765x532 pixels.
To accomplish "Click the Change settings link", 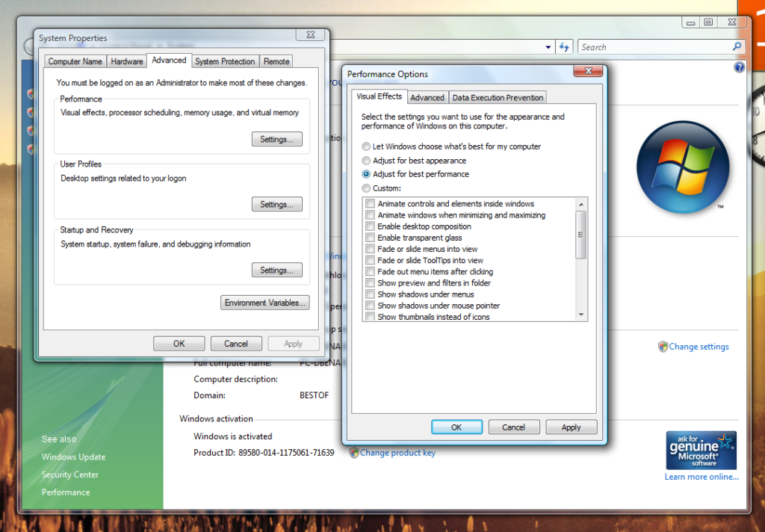I will pos(699,347).
